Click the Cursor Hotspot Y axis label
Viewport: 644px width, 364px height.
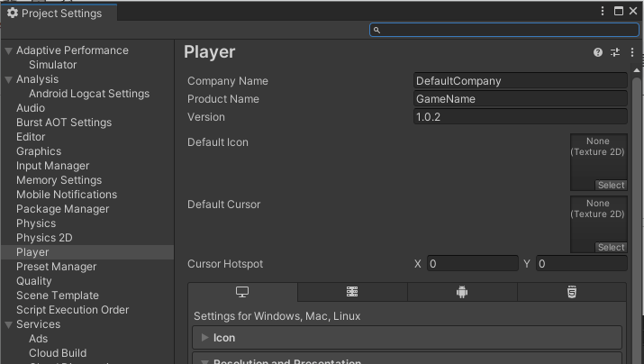(x=527, y=264)
